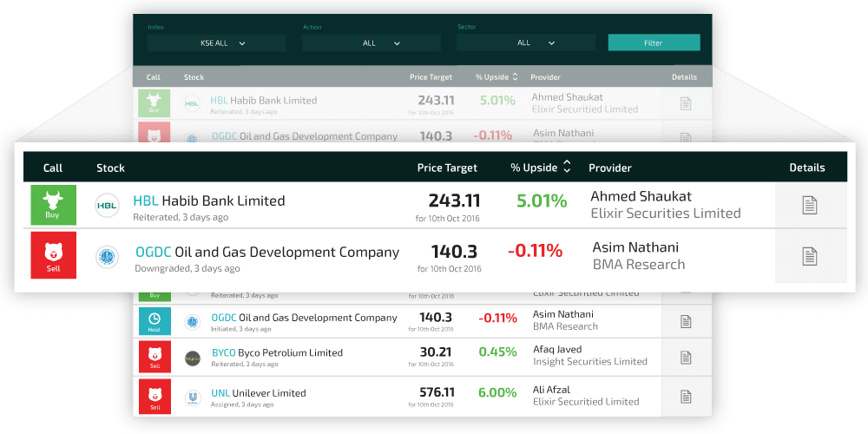Open OGDC link in the enlarged Downgraded row
The width and height of the screenshot is (868, 434).
pos(267,252)
